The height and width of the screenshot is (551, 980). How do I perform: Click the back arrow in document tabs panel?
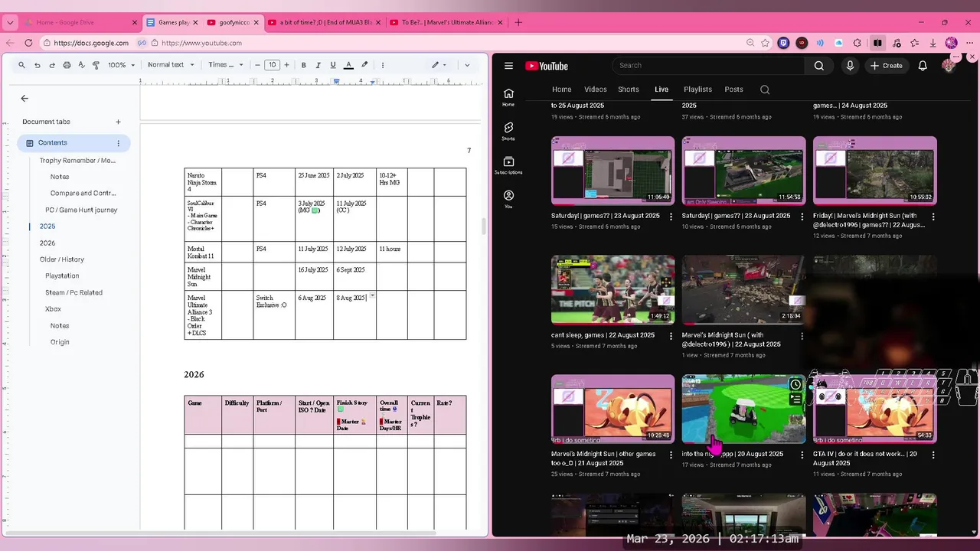(x=24, y=98)
